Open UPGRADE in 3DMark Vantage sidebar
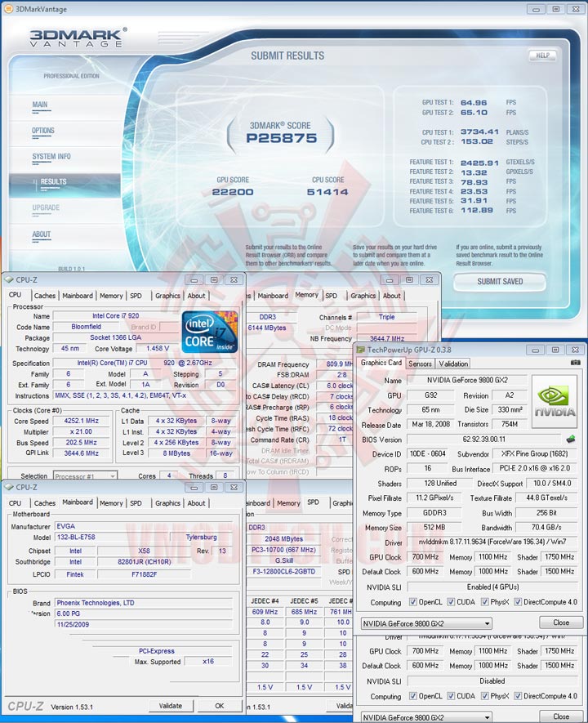The height and width of the screenshot is (723, 588). pyautogui.click(x=46, y=208)
